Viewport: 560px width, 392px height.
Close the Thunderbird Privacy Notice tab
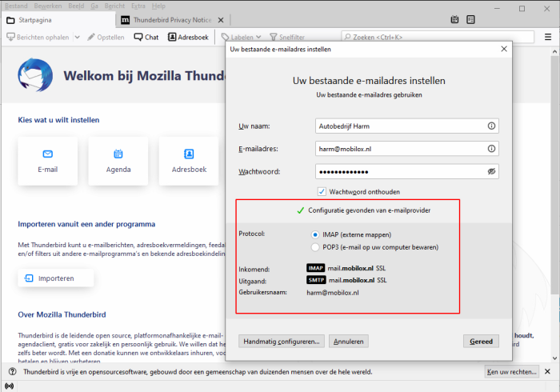coord(221,20)
